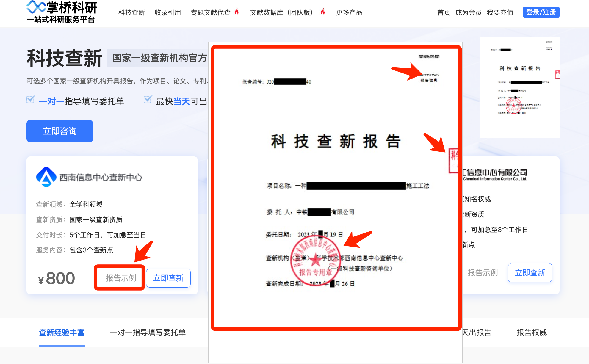
Task: Click the 登录/注册 button
Action: (541, 12)
